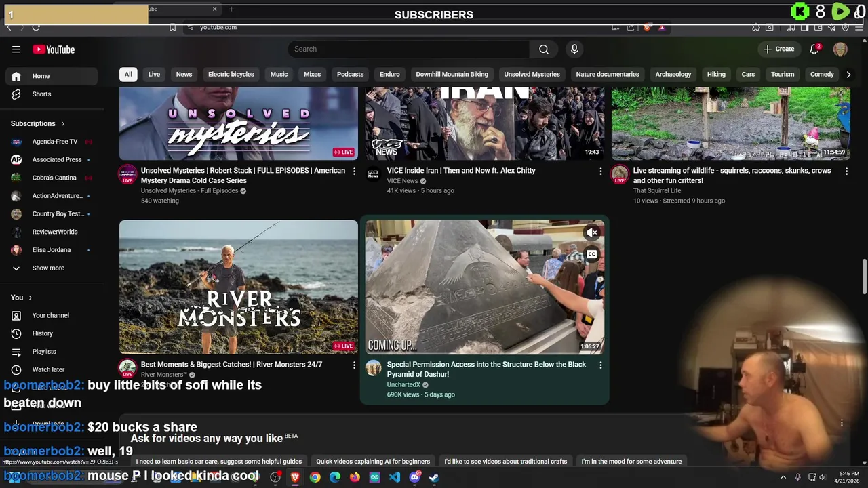Select the Downhill Mountain Biking chip
This screenshot has height=488, width=868.
click(x=452, y=75)
